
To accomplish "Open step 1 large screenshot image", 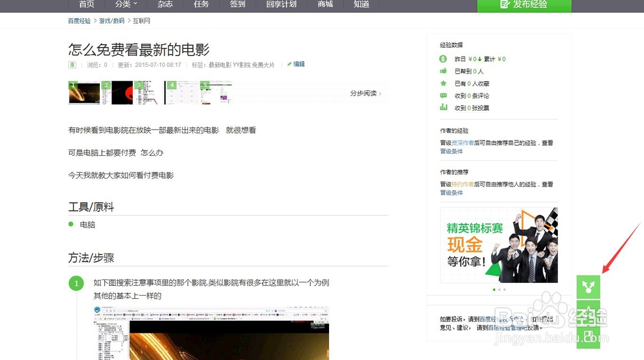I will tap(211, 333).
